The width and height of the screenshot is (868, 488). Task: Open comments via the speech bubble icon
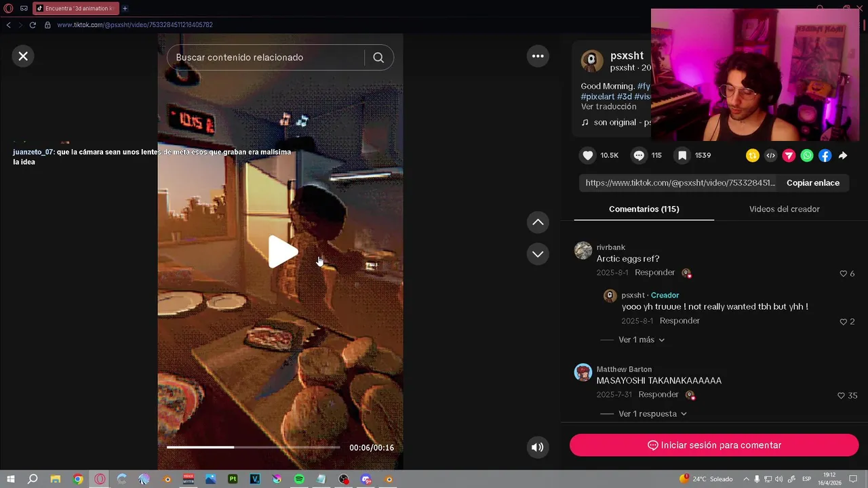[x=639, y=155]
